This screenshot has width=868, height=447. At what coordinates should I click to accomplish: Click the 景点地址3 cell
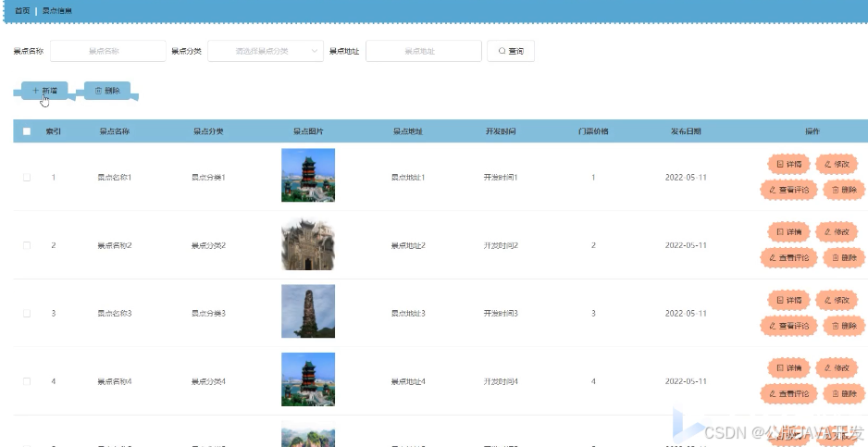[x=408, y=314]
